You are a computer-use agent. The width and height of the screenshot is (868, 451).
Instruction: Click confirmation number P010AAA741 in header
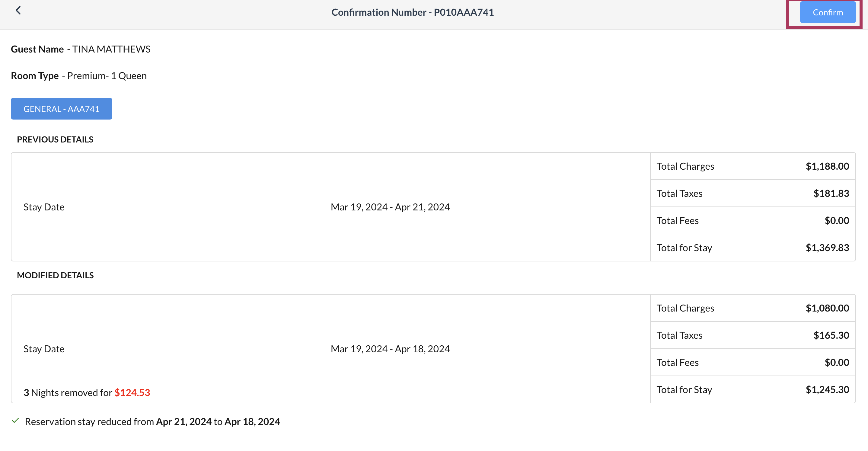pos(413,12)
